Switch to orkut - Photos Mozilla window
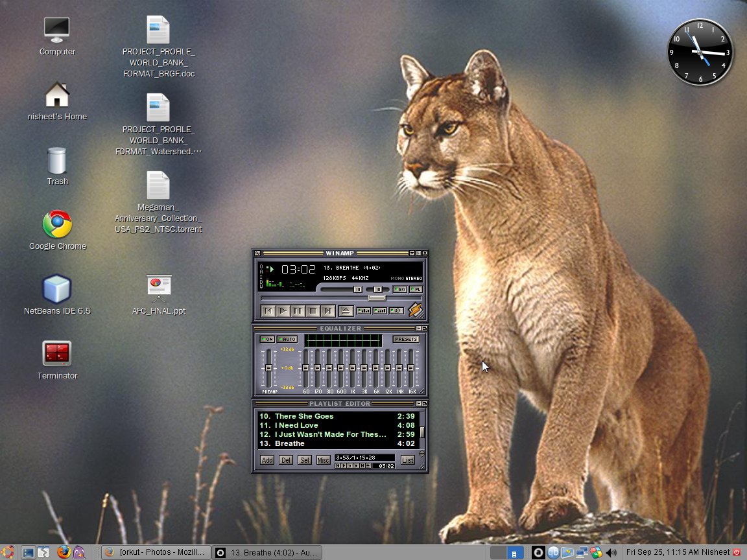This screenshot has width=747, height=560. [x=156, y=552]
